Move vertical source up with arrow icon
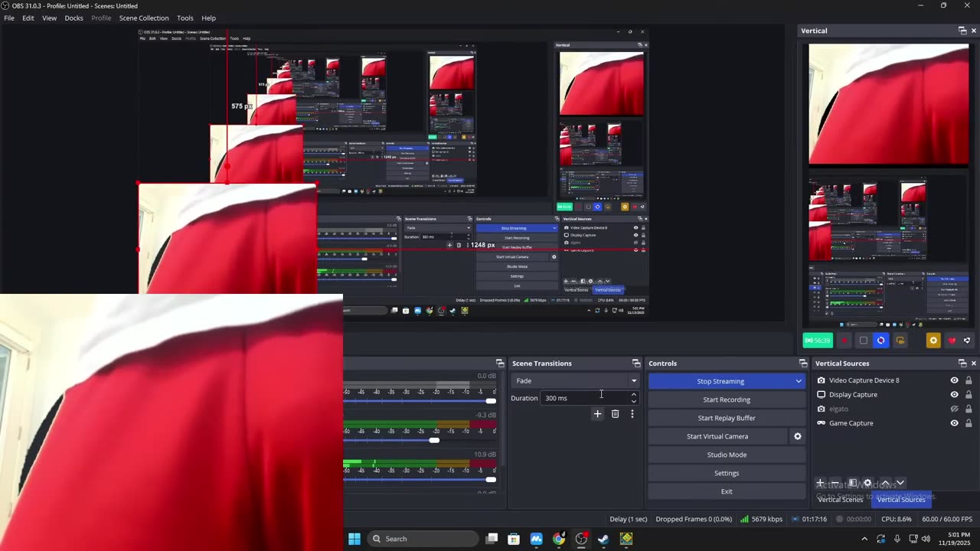Screen dimensions: 980x551 (x=884, y=483)
